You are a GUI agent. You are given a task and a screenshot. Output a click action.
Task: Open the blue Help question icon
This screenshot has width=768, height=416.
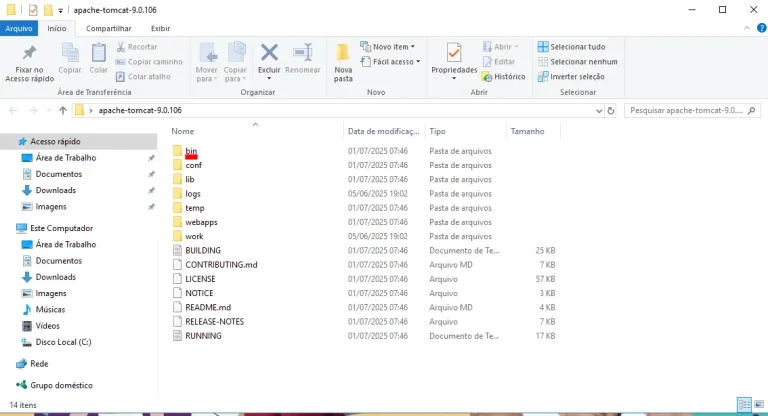click(762, 28)
